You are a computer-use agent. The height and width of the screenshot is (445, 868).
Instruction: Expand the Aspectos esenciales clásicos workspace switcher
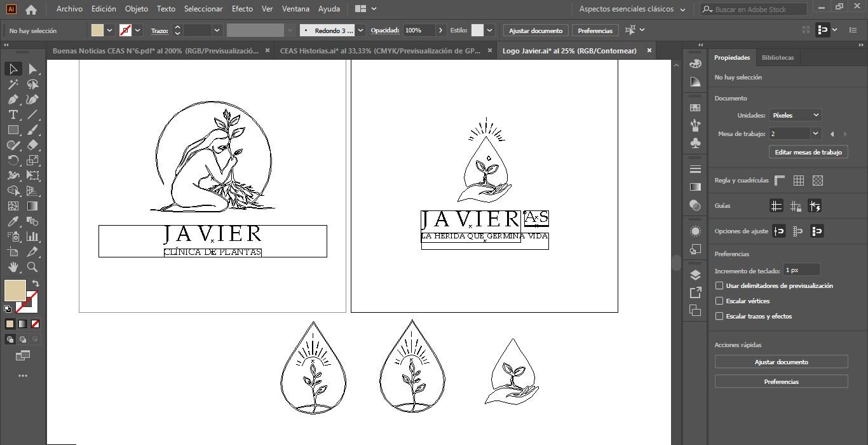pos(632,10)
